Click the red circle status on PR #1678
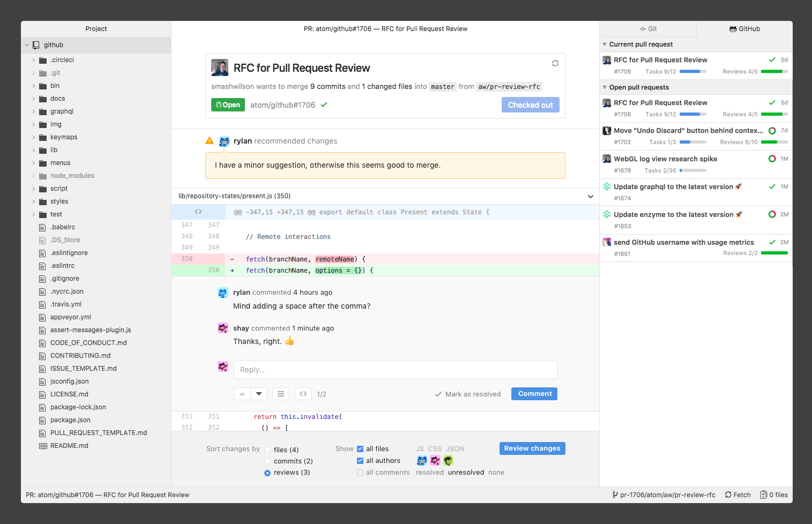The height and width of the screenshot is (524, 812). 772,159
